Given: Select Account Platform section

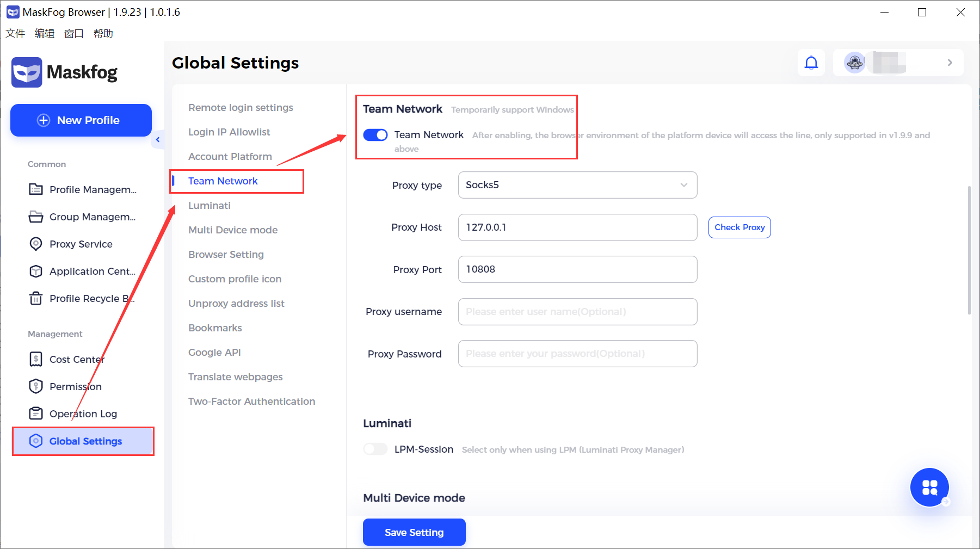Looking at the screenshot, I should click(230, 157).
